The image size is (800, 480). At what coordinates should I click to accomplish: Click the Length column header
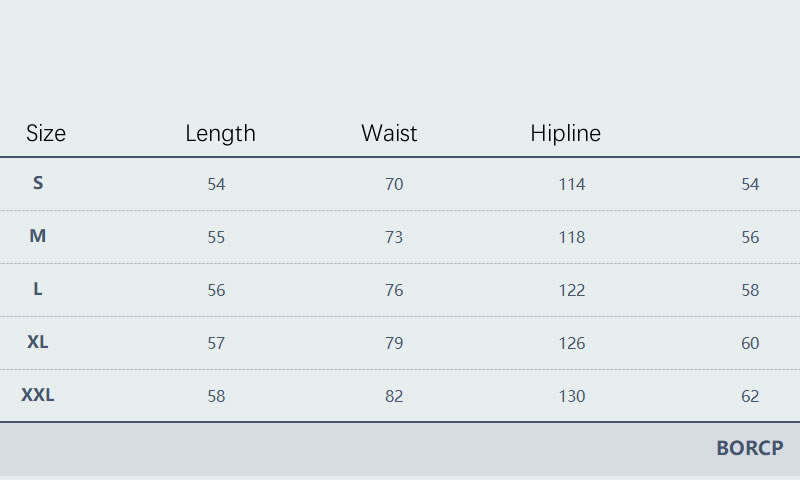(x=220, y=133)
